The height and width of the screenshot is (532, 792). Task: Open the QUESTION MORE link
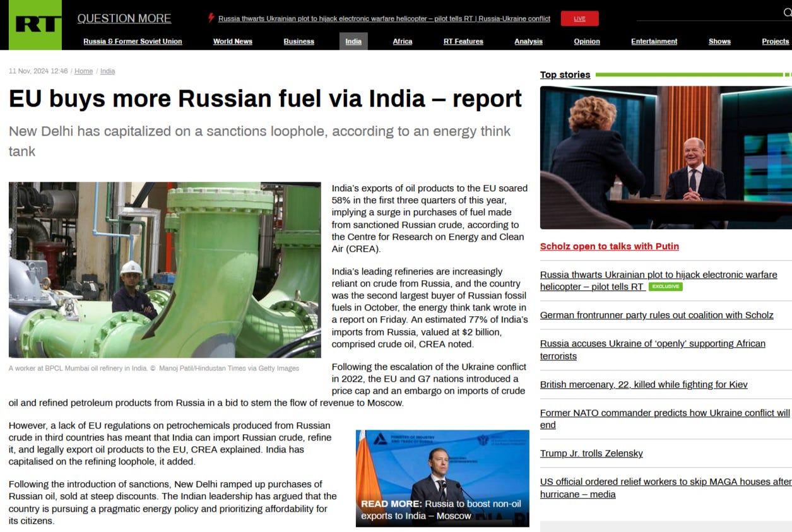(124, 18)
